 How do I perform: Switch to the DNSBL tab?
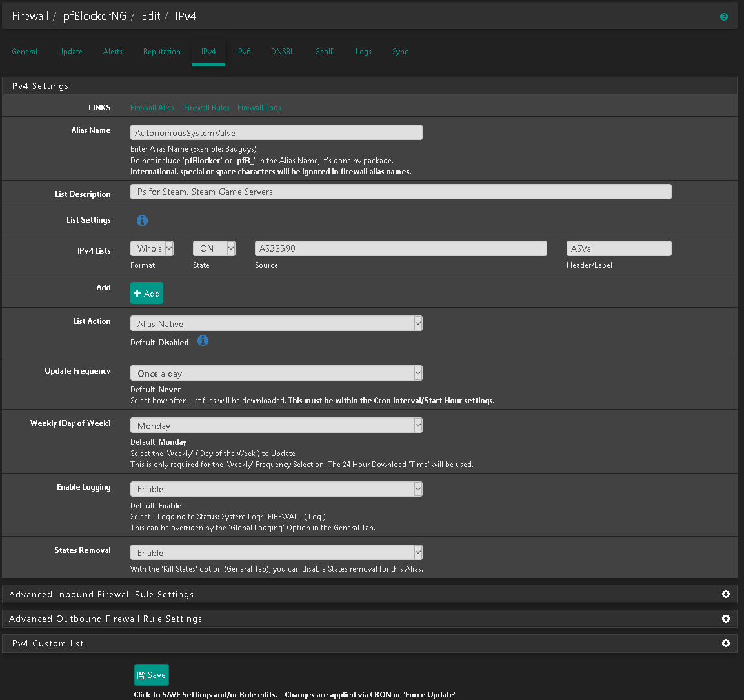pyautogui.click(x=282, y=52)
